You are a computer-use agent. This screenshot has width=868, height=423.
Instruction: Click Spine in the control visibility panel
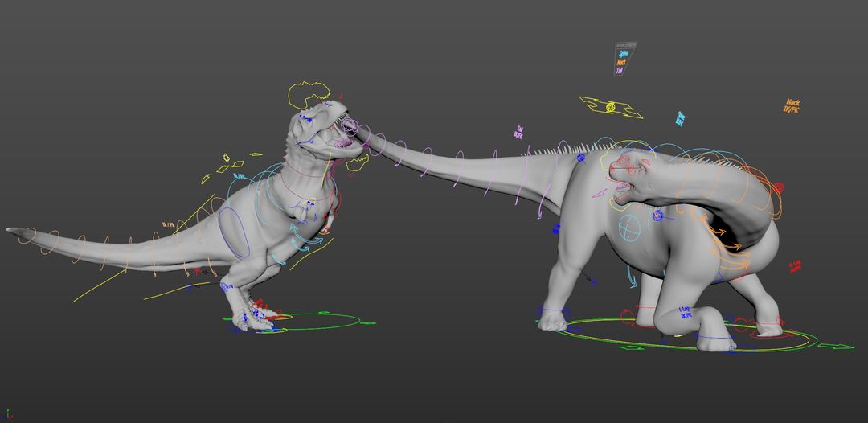point(624,54)
